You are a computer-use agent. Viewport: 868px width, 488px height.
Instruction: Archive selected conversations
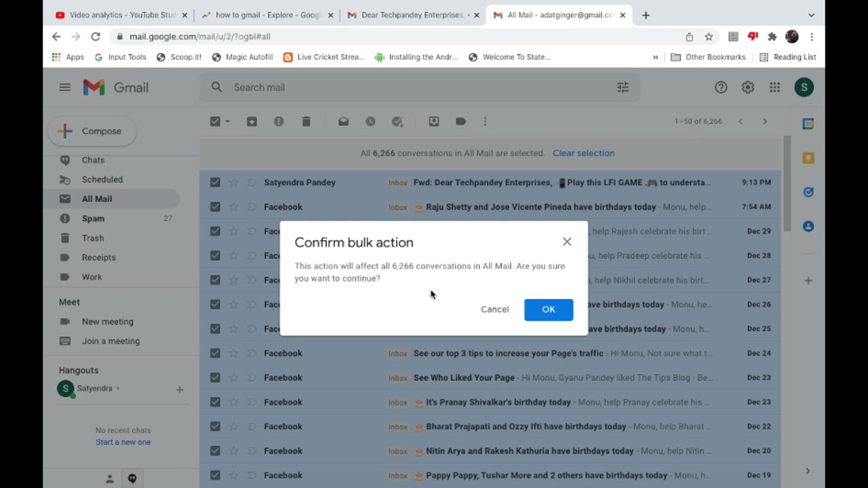pos(252,121)
